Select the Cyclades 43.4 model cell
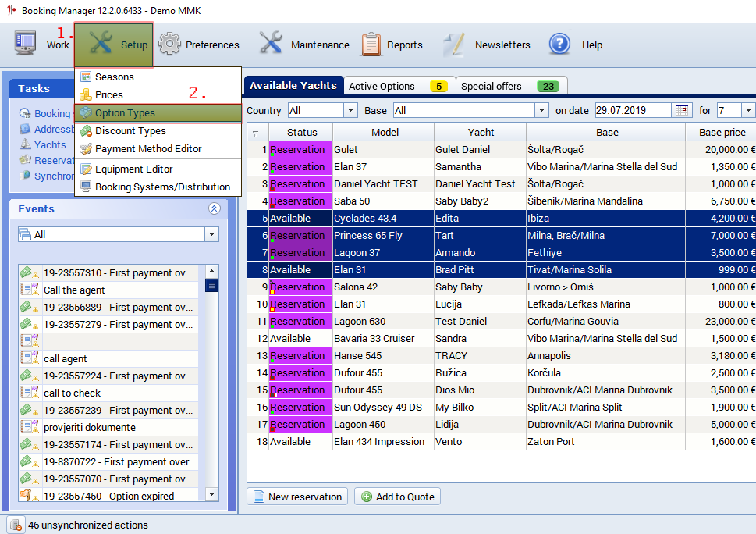 (383, 218)
